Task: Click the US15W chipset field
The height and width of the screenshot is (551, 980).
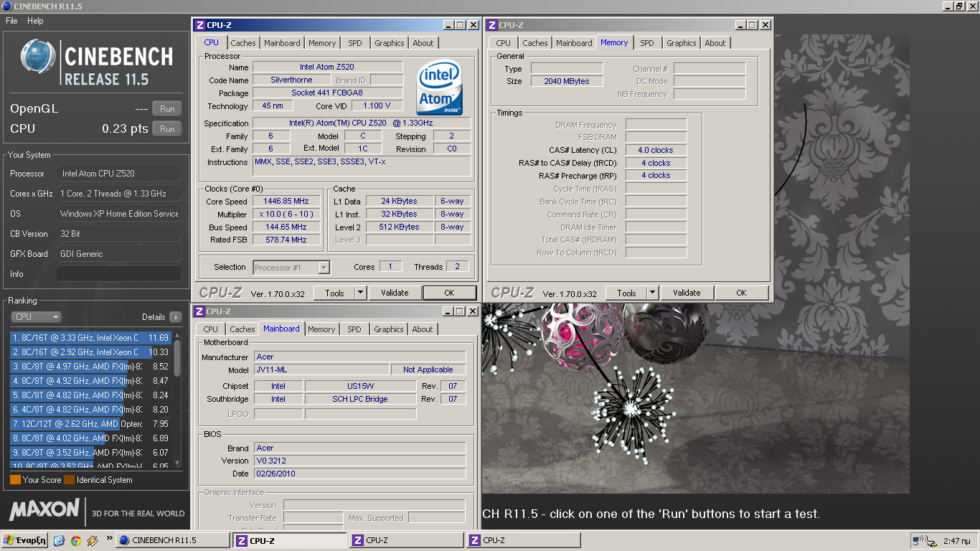Action: 360,386
